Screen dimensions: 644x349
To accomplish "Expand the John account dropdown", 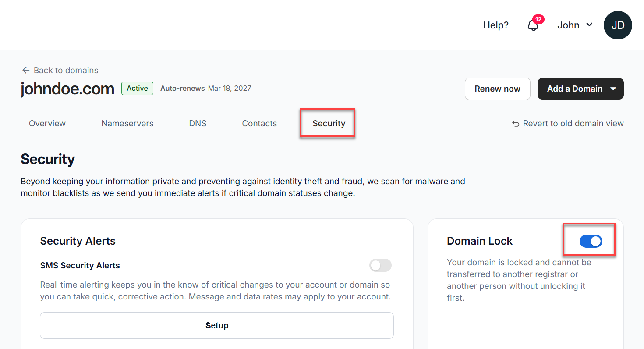I will click(x=575, y=25).
